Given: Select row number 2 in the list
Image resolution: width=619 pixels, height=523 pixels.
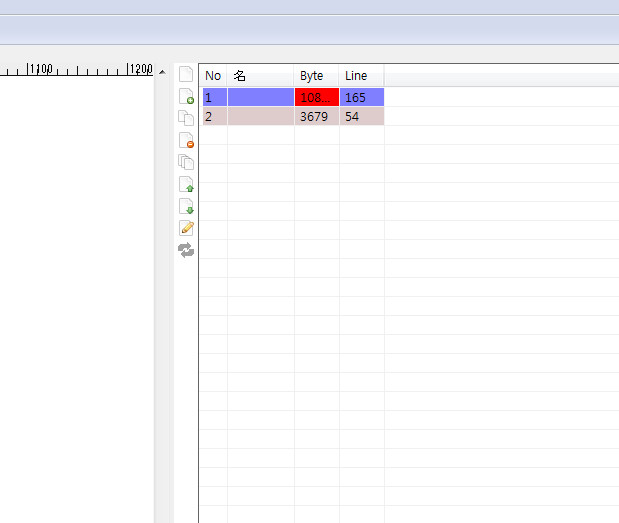Looking at the screenshot, I should point(213,117).
